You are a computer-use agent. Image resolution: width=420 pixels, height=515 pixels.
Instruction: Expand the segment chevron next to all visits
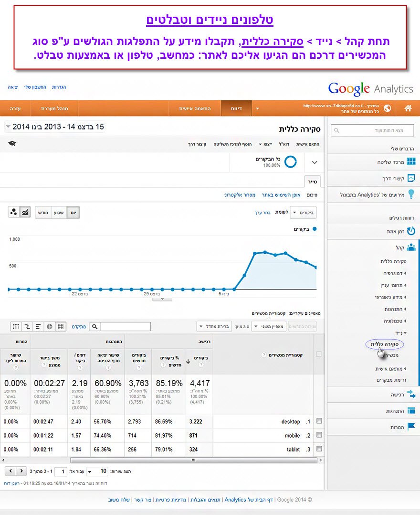(x=314, y=162)
